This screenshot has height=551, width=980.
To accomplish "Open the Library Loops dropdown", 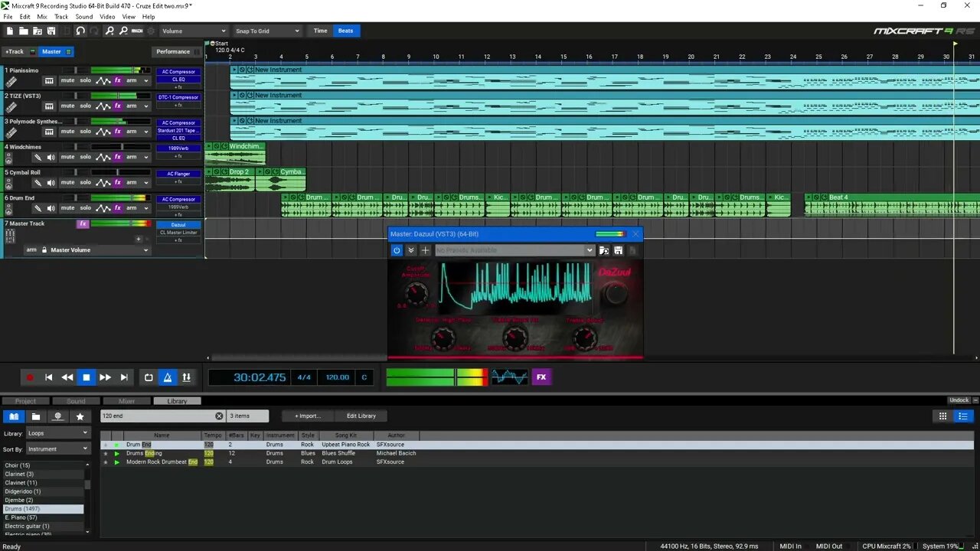I will coord(58,433).
